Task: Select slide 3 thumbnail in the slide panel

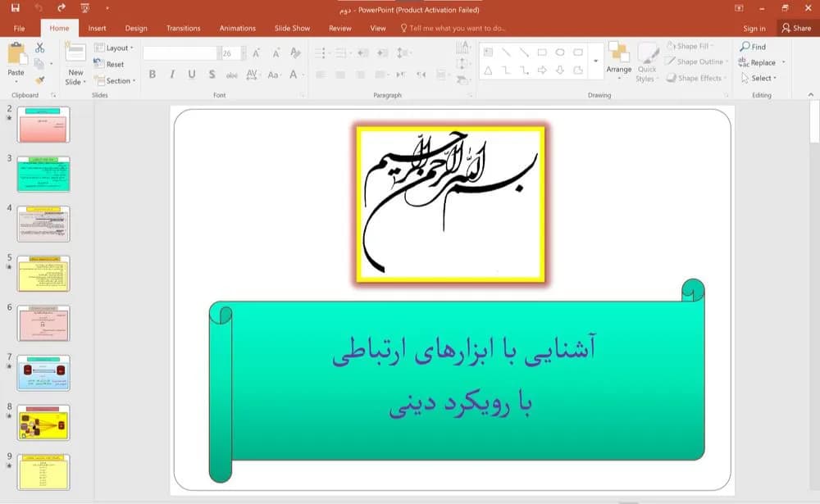Action: 43,174
